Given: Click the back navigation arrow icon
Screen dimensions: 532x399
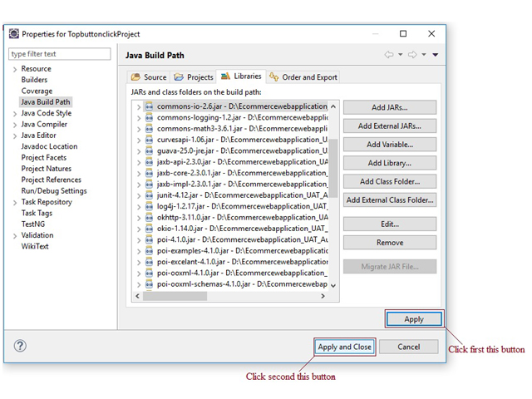Looking at the screenshot, I should 389,55.
